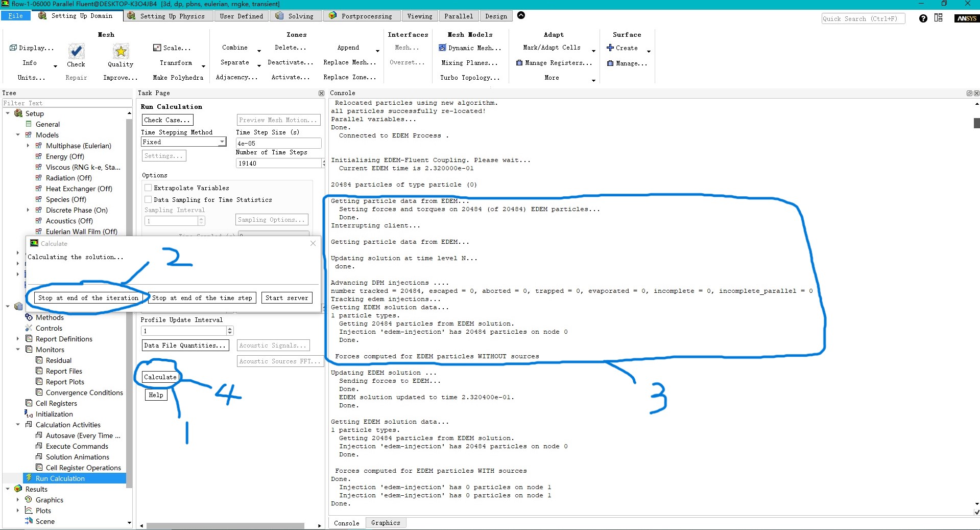The height and width of the screenshot is (530, 980).
Task: Collapse the ribbon with the arrow icon
Action: click(x=521, y=15)
